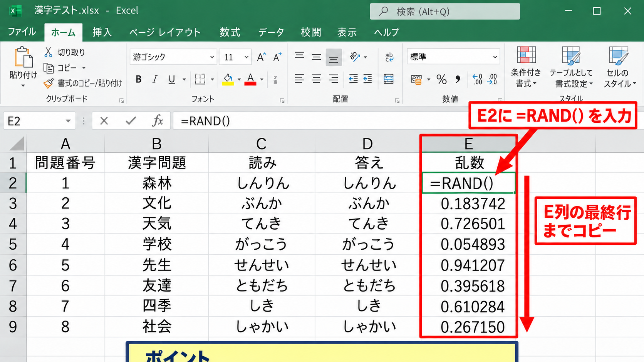Click increase decimal places icon
Image resolution: width=644 pixels, height=362 pixels.
pyautogui.click(x=478, y=79)
